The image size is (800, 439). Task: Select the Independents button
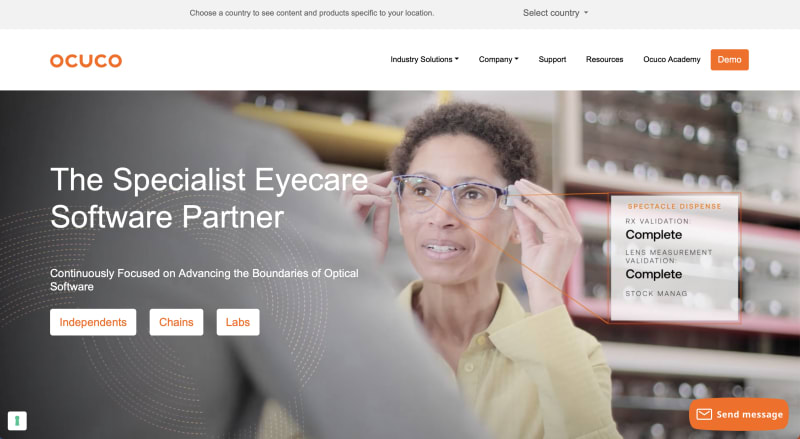click(x=93, y=322)
